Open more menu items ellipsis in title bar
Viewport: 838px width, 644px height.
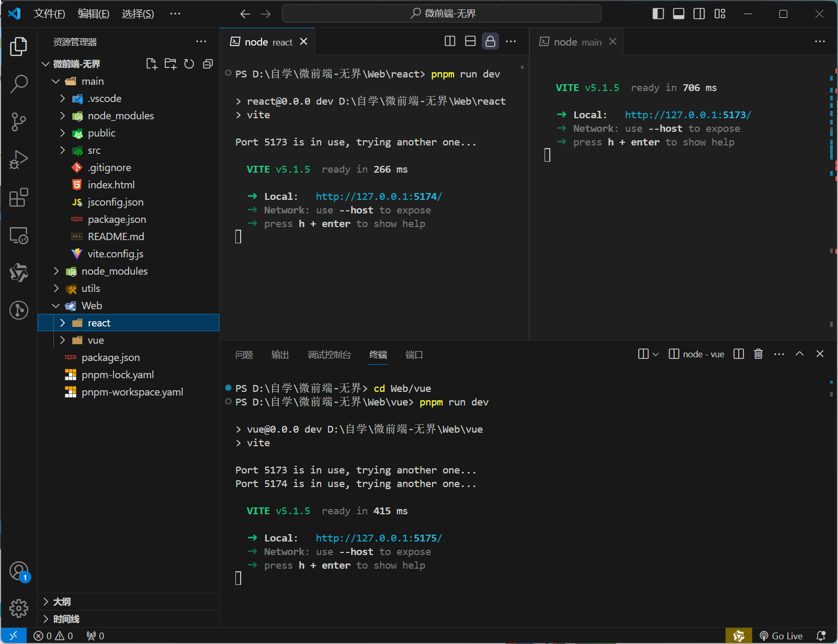pos(175,14)
